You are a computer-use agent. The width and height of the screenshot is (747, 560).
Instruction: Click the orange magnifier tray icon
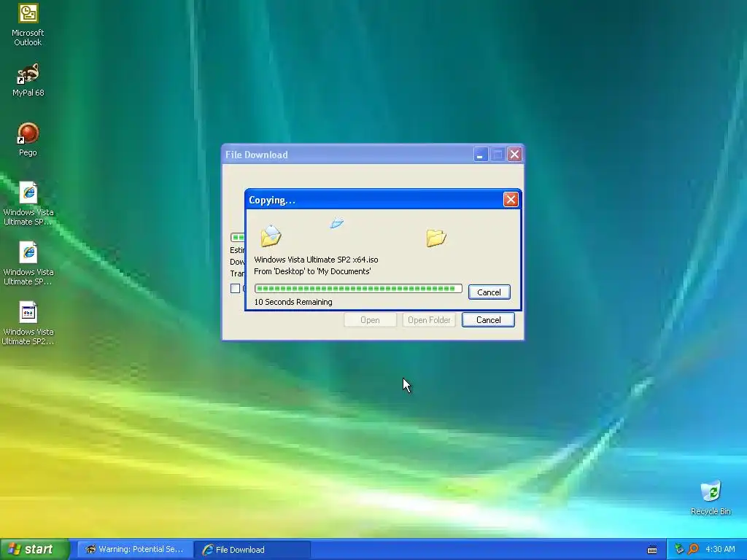pyautogui.click(x=693, y=549)
